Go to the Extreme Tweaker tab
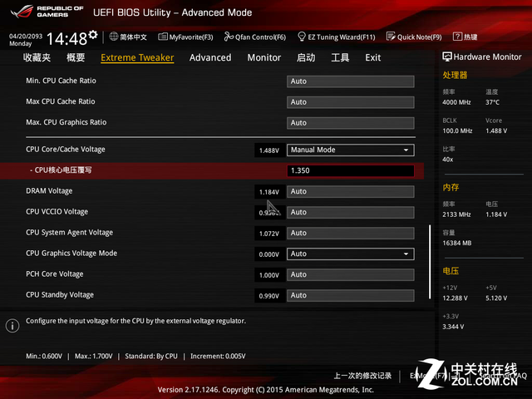 pos(137,57)
